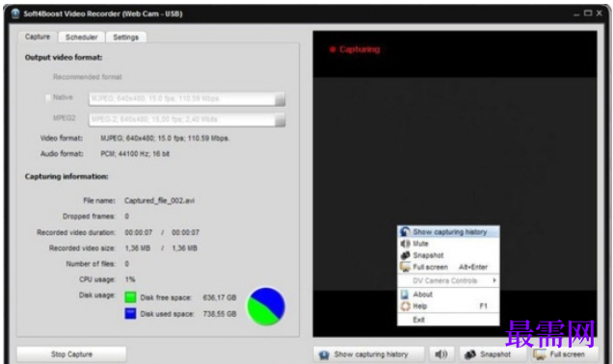
Task: Minimize the Video Recorder window
Action: click(x=576, y=13)
